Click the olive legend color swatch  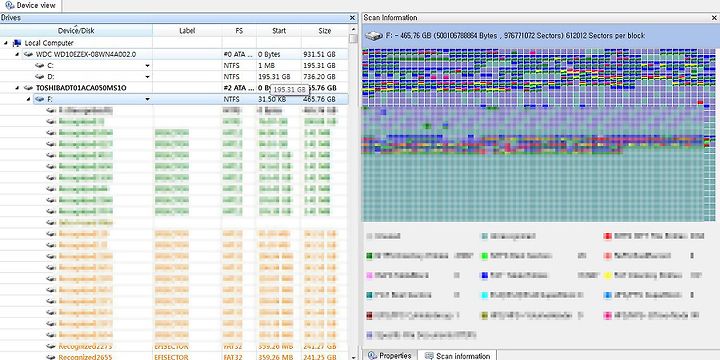(485, 315)
